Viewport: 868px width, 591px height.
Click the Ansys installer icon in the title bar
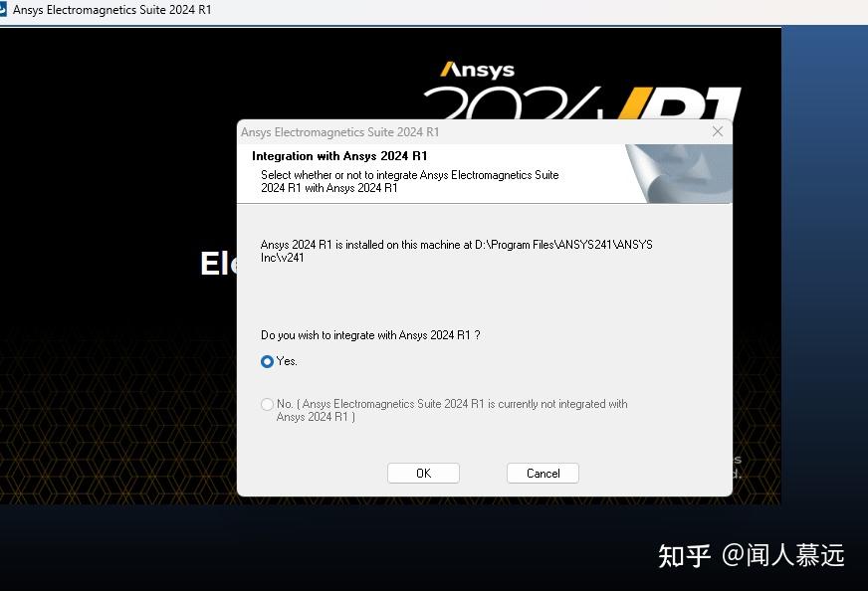8,9
